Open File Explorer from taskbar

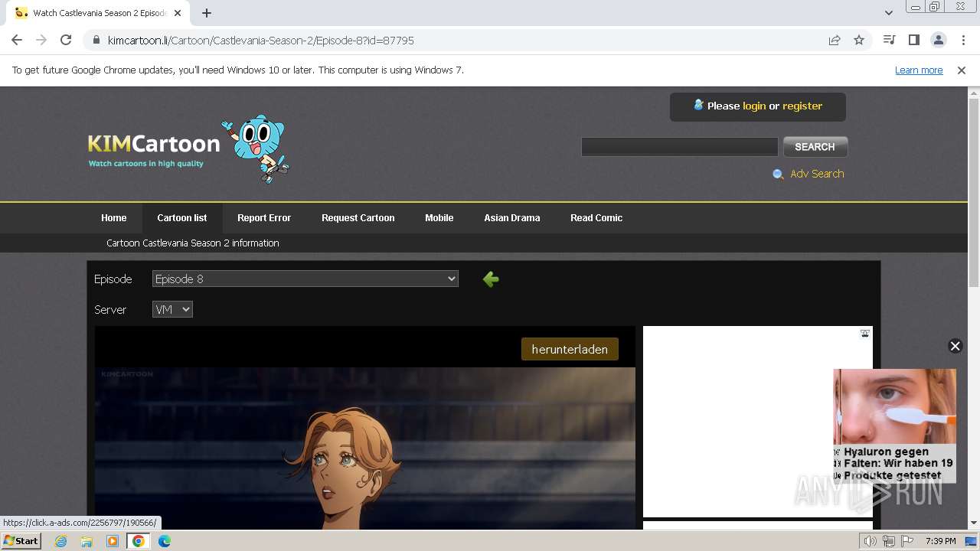click(x=87, y=541)
